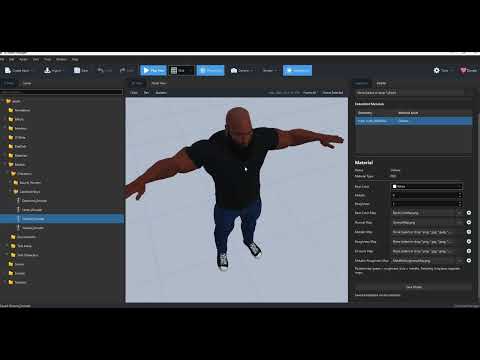Click the character model in the viewport
This screenshot has width=480, height=360.
[x=237, y=173]
